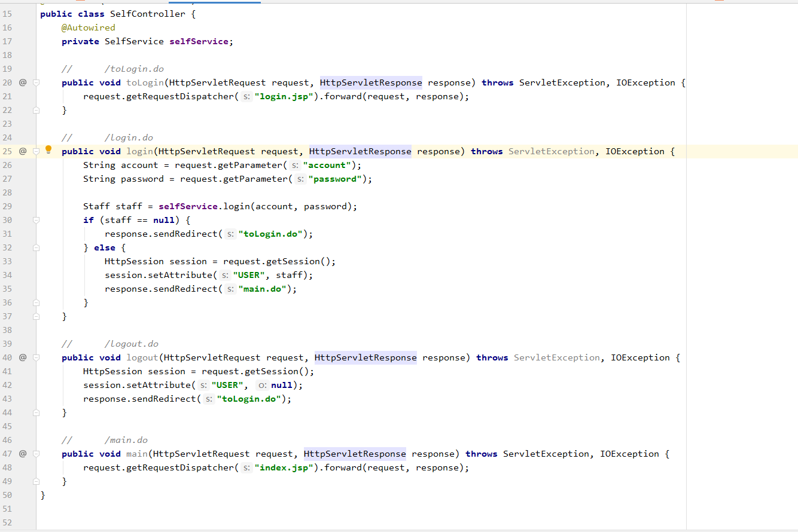Screen dimensions: 798x532
Task: Click fold end marker on line 22
Action: click(x=36, y=110)
